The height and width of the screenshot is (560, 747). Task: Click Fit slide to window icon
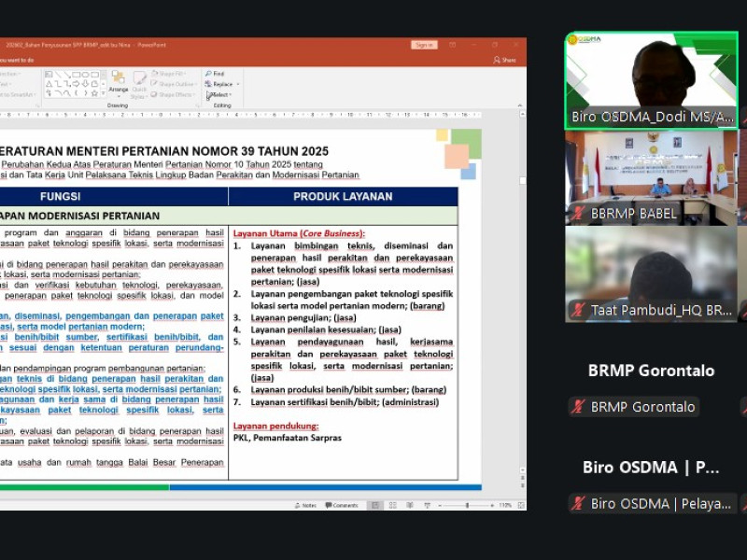(x=518, y=505)
